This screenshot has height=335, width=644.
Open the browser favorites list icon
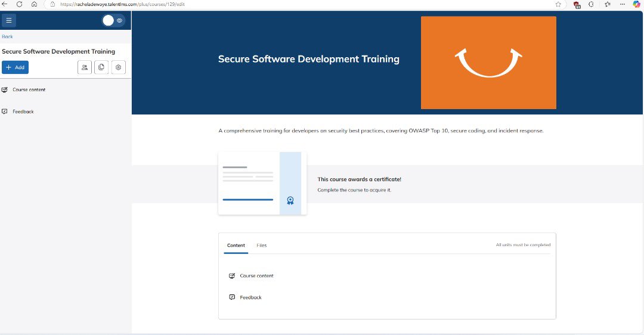[x=608, y=4]
